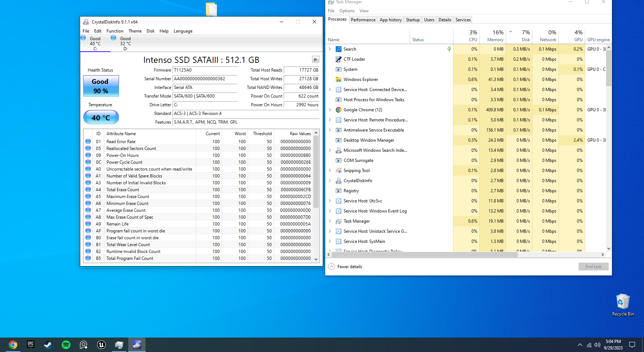644x352 pixels.
Task: Sort processes by Disk column
Action: [519, 36]
